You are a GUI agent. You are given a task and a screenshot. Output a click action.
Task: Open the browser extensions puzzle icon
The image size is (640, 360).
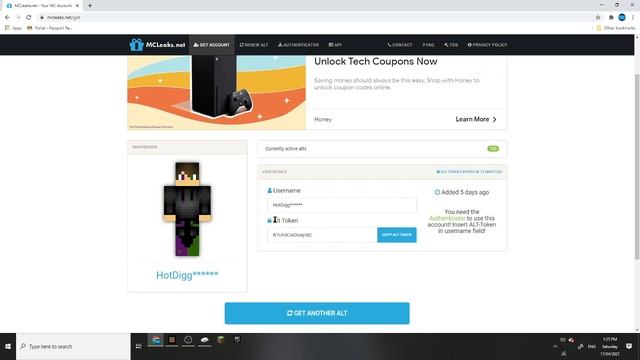point(611,17)
